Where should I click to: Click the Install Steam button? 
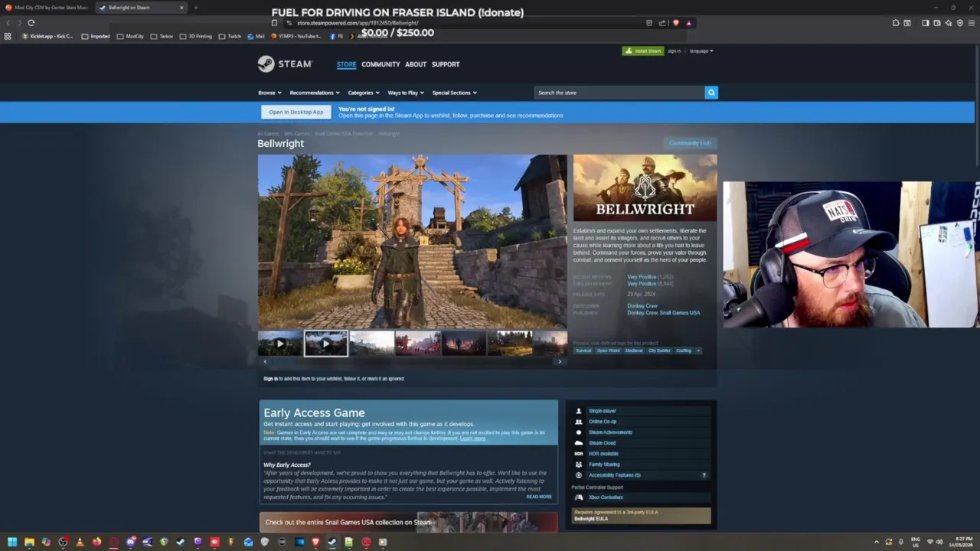click(x=643, y=51)
